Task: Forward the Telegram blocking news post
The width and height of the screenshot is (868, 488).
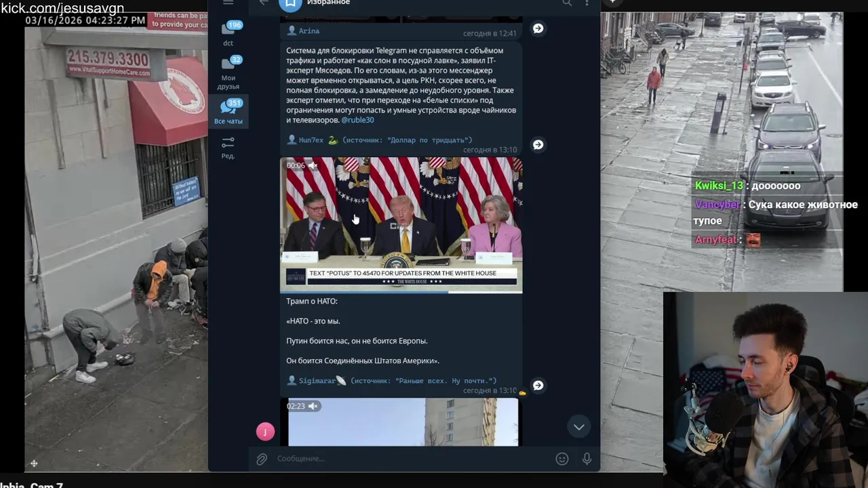Action: 538,144
